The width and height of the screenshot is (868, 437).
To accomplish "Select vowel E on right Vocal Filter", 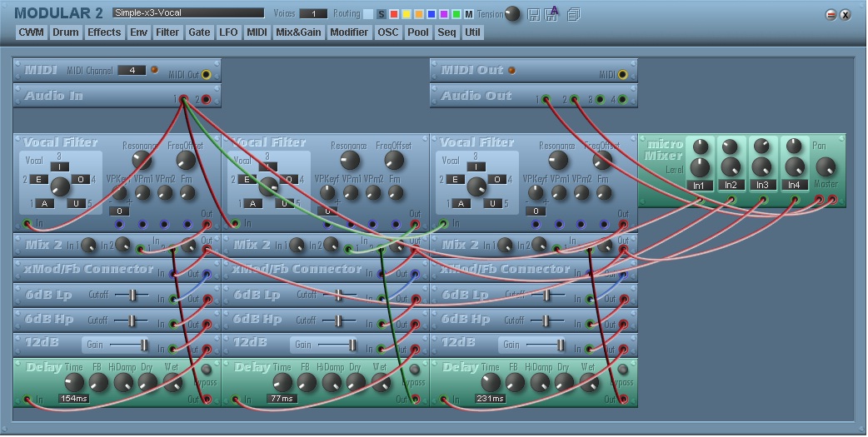I will [455, 179].
